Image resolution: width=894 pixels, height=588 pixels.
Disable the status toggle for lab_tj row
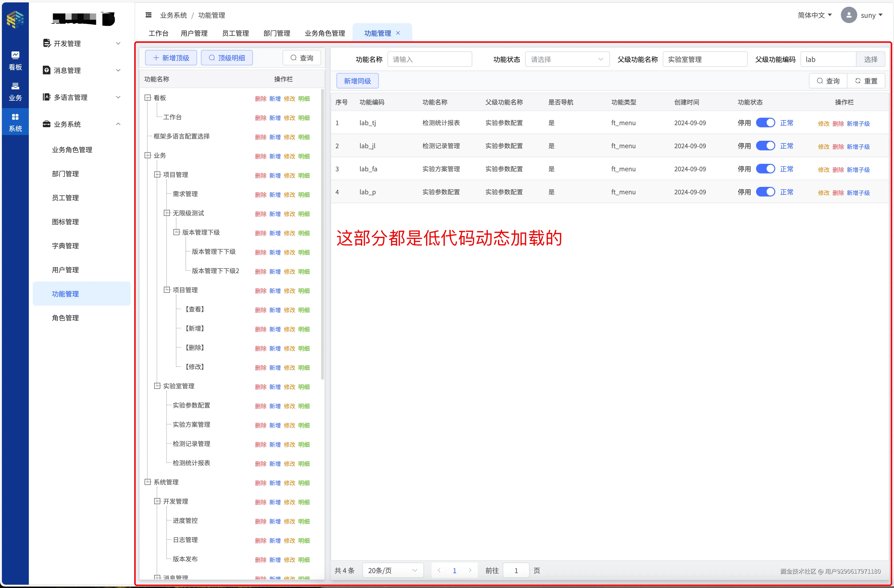coord(765,122)
